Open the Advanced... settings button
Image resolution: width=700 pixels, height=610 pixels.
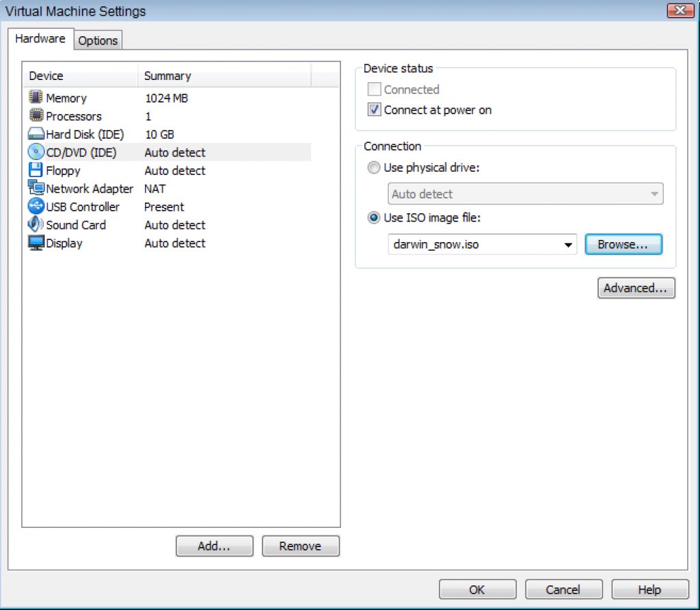click(635, 289)
